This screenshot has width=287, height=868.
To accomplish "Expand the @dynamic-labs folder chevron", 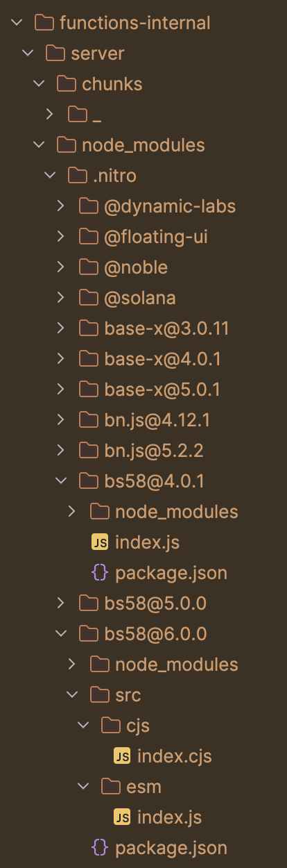I will pos(61,206).
